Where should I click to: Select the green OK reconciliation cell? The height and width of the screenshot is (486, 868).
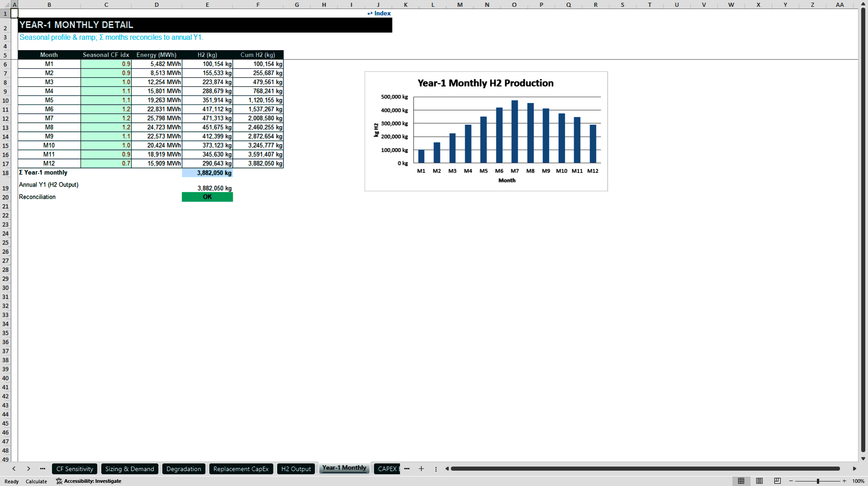pos(208,197)
